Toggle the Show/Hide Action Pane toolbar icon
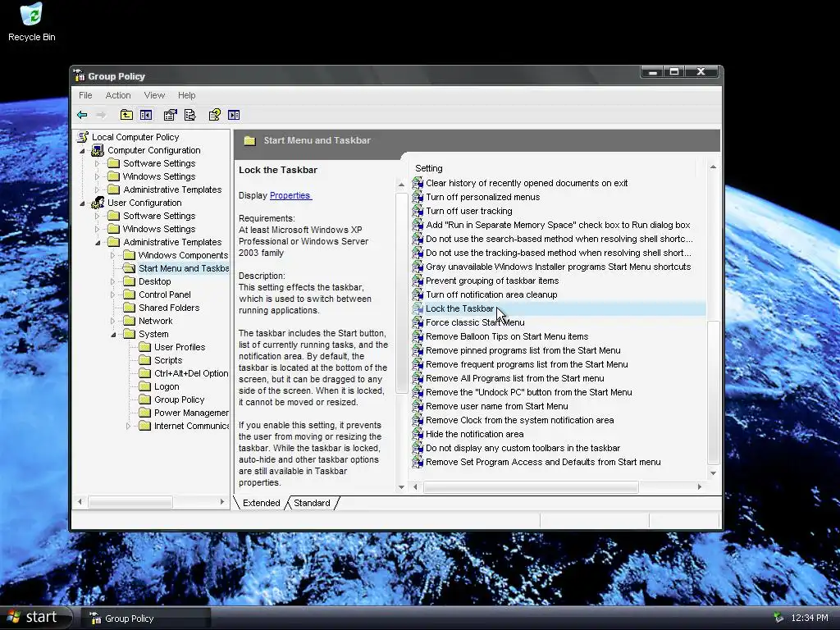 pyautogui.click(x=234, y=115)
